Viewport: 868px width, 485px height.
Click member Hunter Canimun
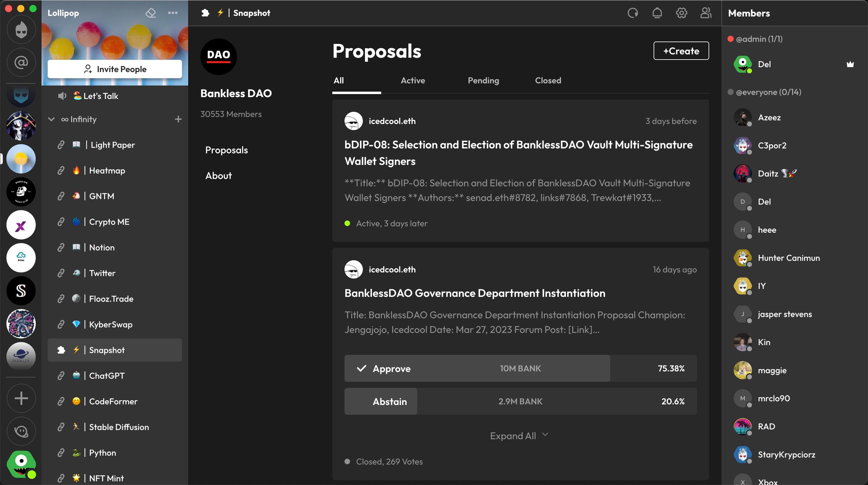tap(794, 258)
